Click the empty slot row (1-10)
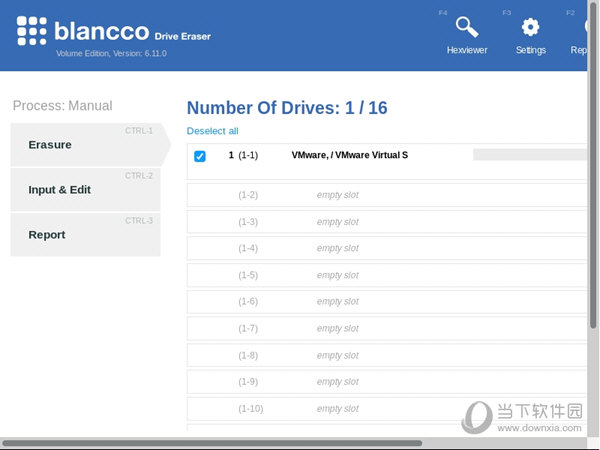Screen dimensions: 600x450 [x=387, y=409]
